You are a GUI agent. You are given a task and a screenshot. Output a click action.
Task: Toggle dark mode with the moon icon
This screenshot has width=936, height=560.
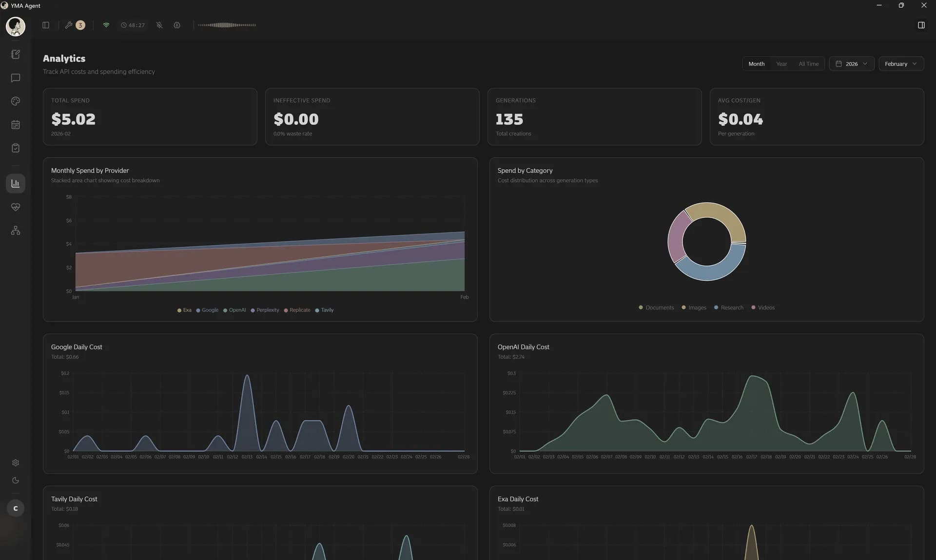tap(16, 480)
